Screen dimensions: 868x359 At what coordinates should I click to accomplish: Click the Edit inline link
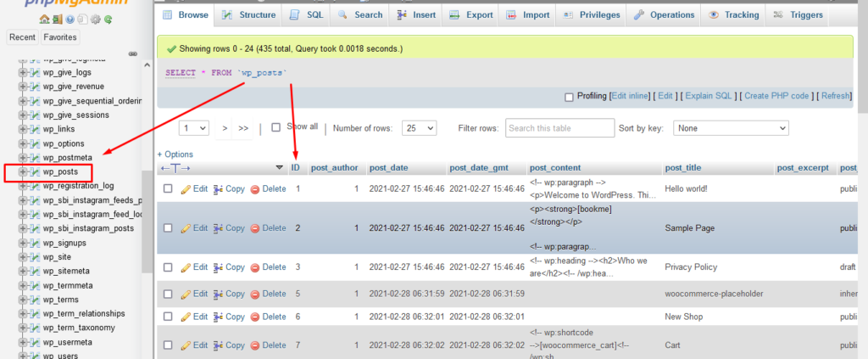tap(630, 96)
